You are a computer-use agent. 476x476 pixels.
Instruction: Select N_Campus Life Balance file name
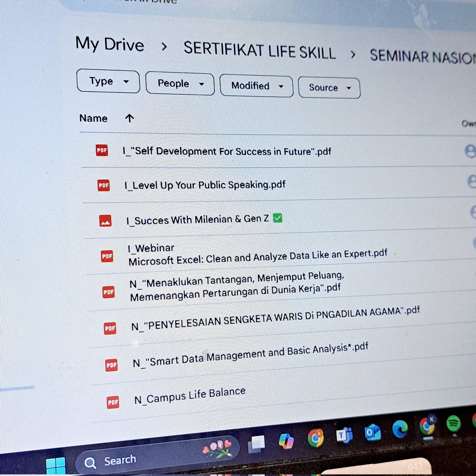coord(190,395)
